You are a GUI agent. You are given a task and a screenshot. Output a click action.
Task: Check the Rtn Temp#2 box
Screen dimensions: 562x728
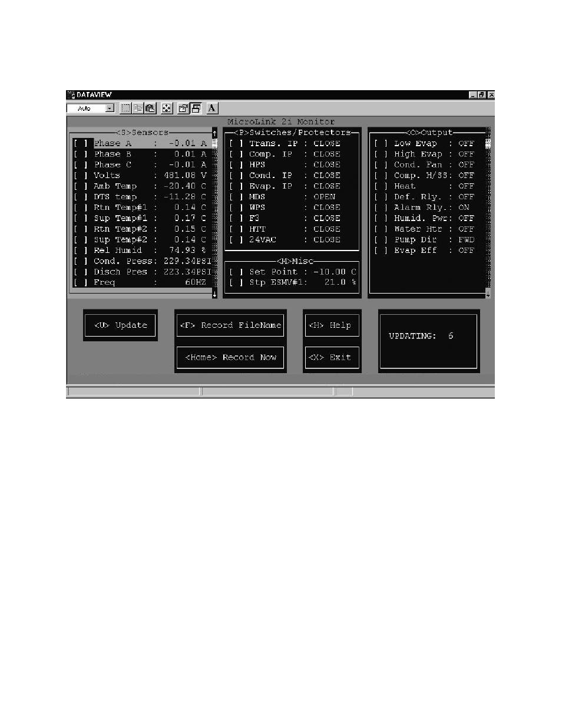pyautogui.click(x=81, y=229)
